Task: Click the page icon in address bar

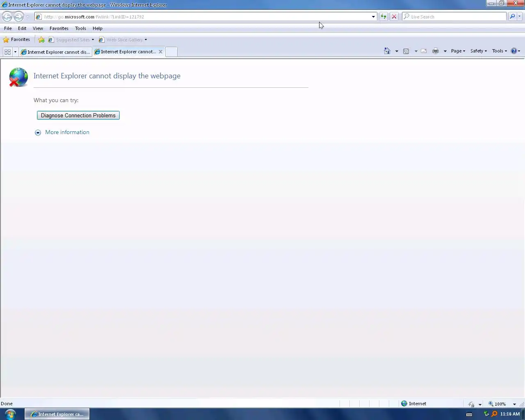Action: (x=39, y=17)
